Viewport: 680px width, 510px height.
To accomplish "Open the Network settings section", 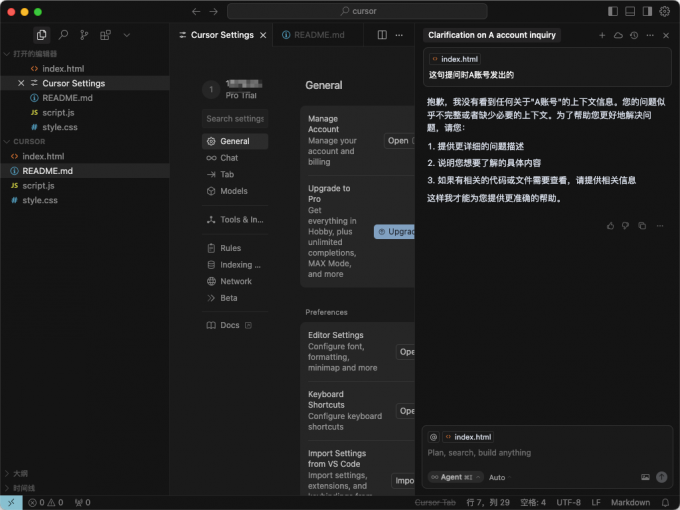I will (x=235, y=281).
